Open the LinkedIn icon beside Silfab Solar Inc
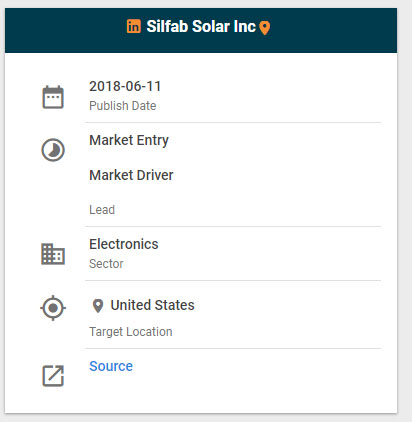The height and width of the screenshot is (422, 412). (134, 26)
